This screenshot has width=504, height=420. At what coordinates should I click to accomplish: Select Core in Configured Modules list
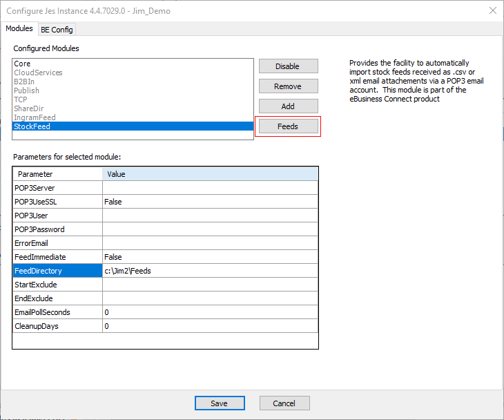pos(22,64)
